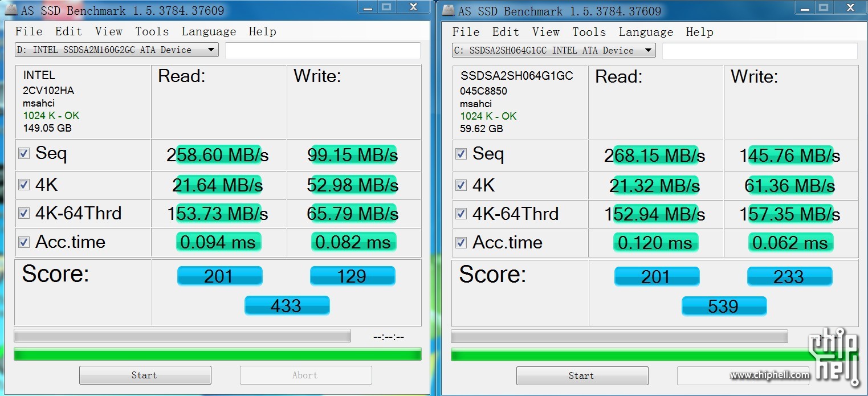This screenshot has height=396, width=868.
Task: Click the capacity text 59.62 GB
Action: click(482, 129)
